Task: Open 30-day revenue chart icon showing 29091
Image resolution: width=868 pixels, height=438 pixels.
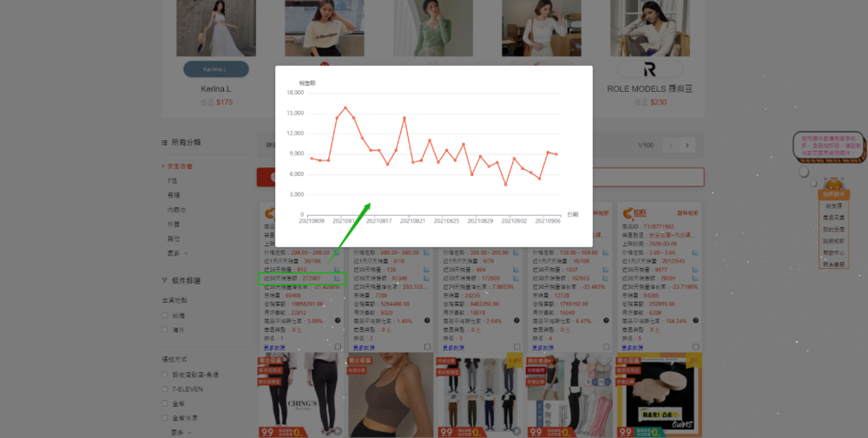Action: (x=695, y=278)
